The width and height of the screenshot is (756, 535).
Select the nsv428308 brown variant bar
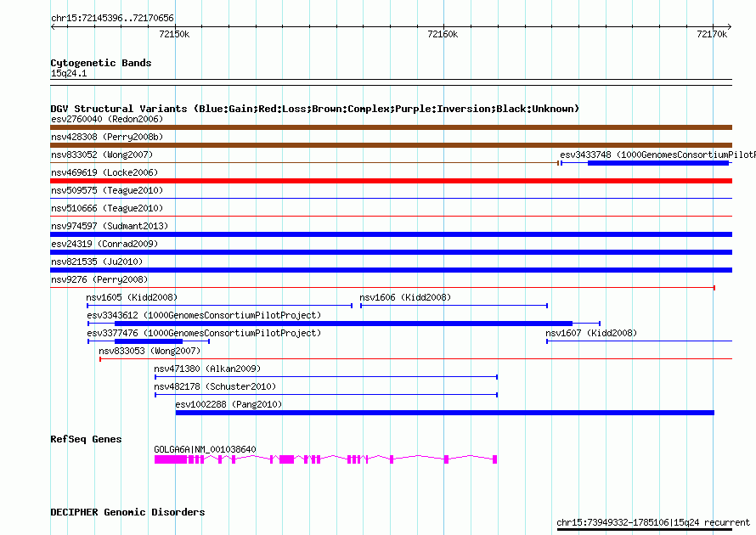click(391, 145)
